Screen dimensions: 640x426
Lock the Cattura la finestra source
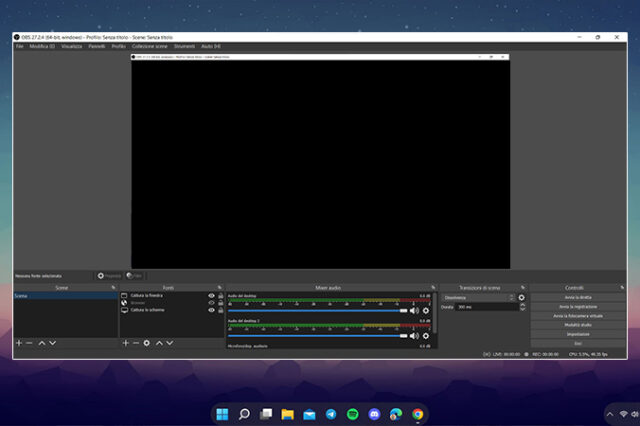pyautogui.click(x=220, y=296)
